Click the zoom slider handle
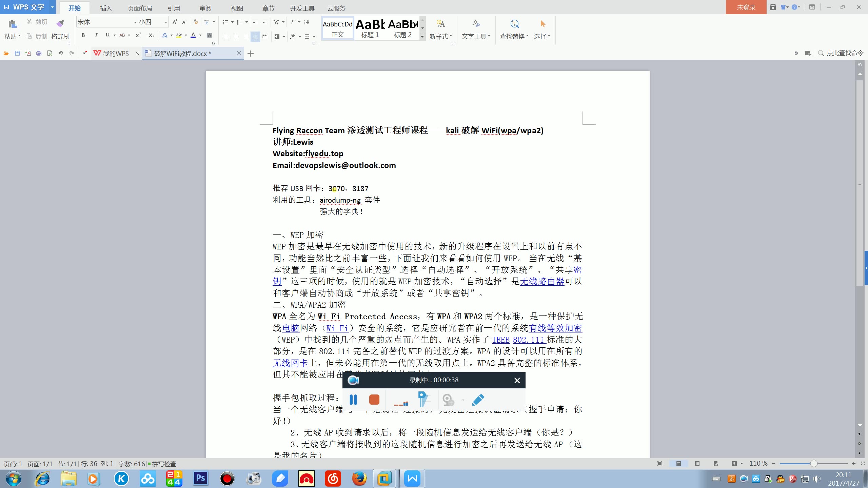The image size is (868, 488). point(814,464)
